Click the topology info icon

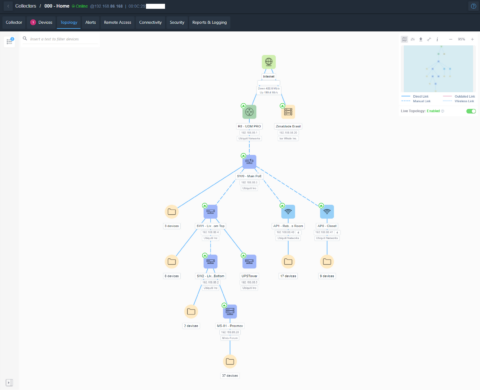[437, 39]
